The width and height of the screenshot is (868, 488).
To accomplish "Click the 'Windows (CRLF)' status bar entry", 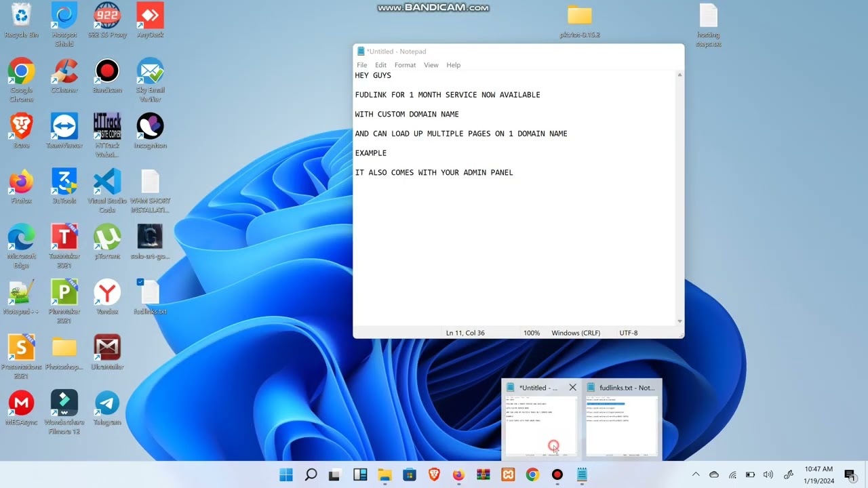I will (576, 333).
